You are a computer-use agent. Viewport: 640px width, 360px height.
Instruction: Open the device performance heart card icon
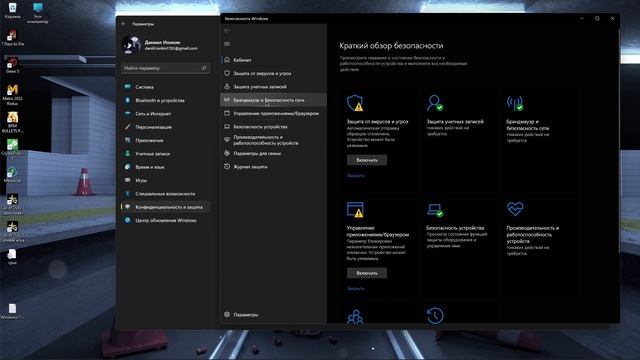[x=515, y=209]
